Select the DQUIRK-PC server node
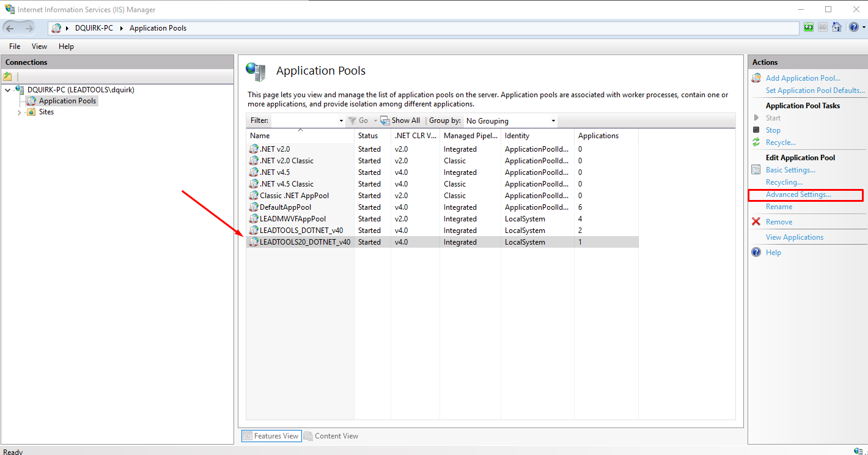The height and width of the screenshot is (455, 868). [x=81, y=89]
